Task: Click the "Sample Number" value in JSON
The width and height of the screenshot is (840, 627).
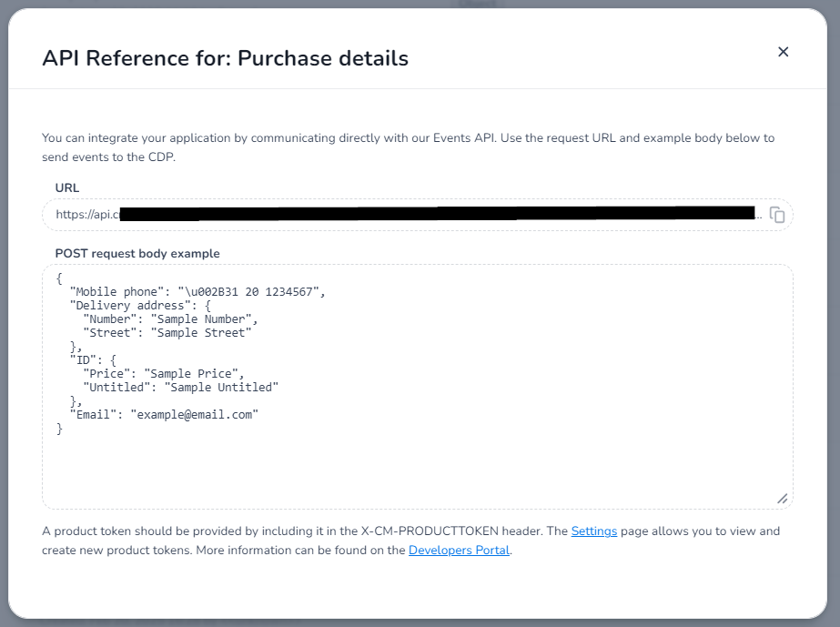Action: 201,319
